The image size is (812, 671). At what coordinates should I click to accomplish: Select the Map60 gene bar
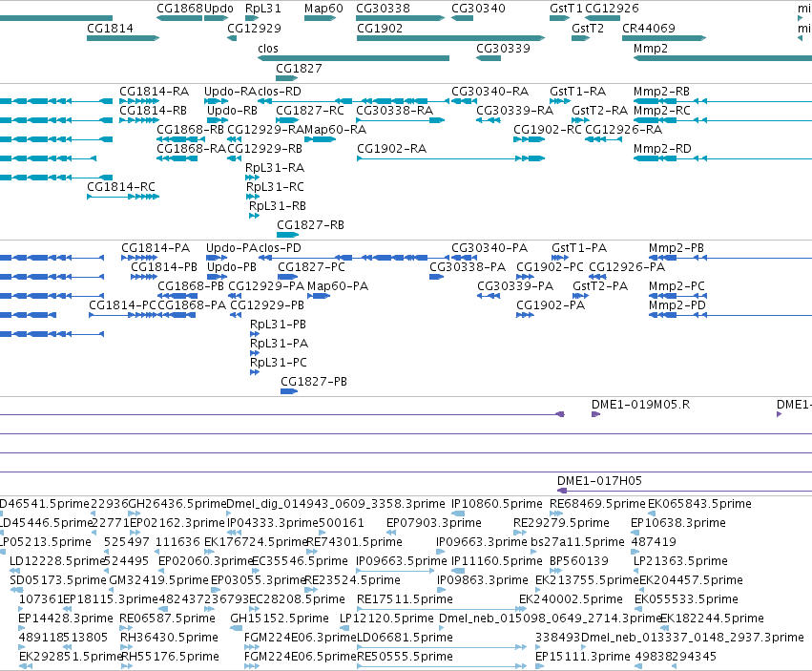click(320, 18)
